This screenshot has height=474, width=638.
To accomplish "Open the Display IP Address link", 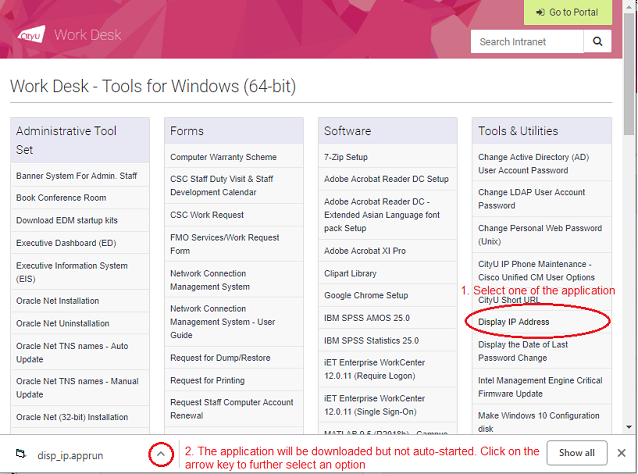I will 513,322.
